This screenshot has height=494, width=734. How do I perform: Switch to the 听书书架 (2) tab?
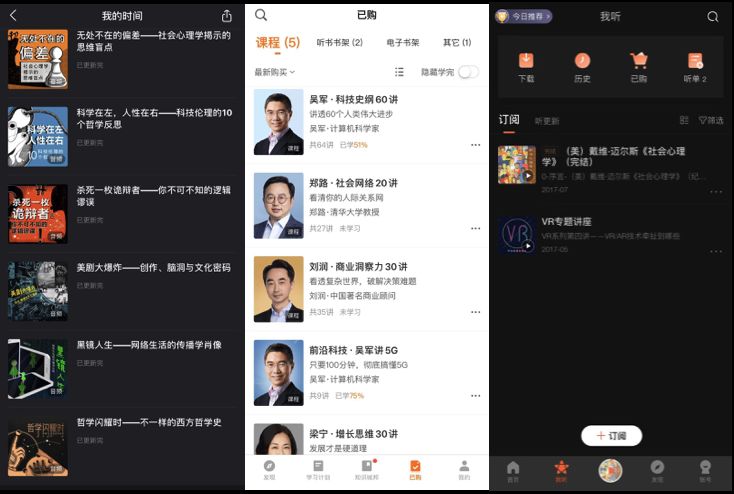[339, 43]
